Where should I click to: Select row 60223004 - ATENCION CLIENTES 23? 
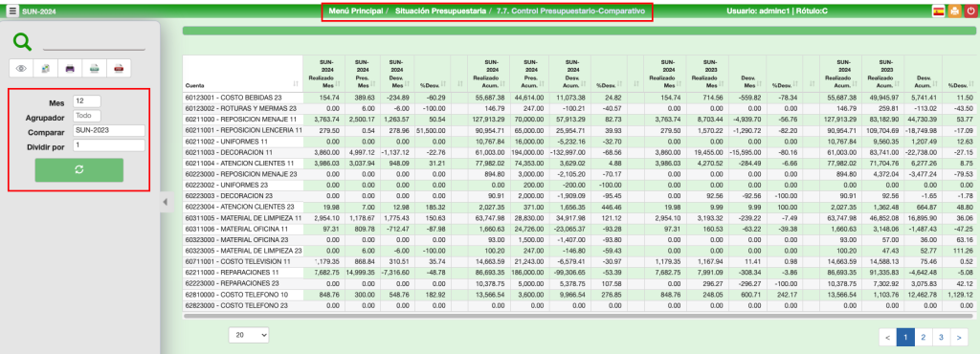coord(578,207)
